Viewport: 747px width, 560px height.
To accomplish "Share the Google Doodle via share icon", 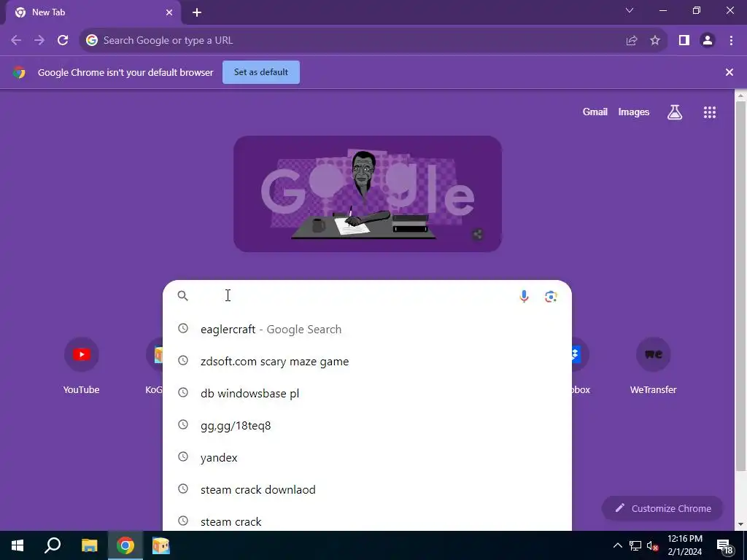I will click(478, 234).
